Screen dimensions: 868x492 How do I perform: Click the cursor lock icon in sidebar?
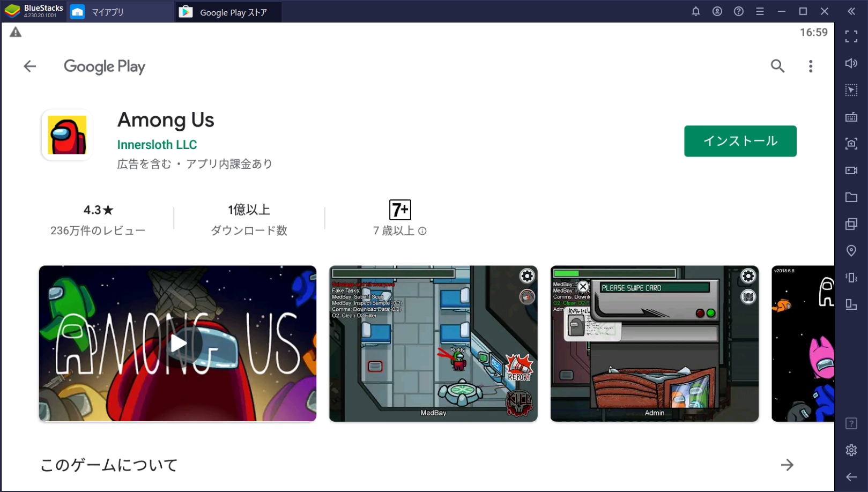coord(851,90)
